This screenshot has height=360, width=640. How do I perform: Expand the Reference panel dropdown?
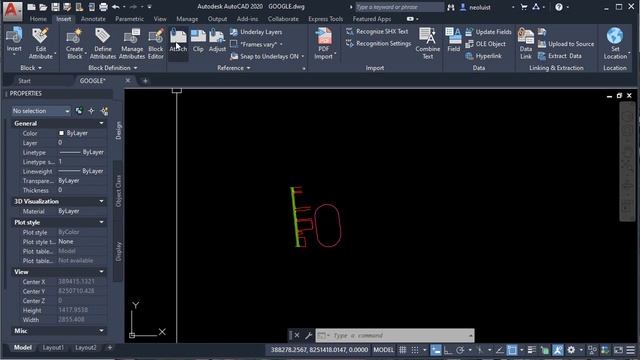coord(234,68)
